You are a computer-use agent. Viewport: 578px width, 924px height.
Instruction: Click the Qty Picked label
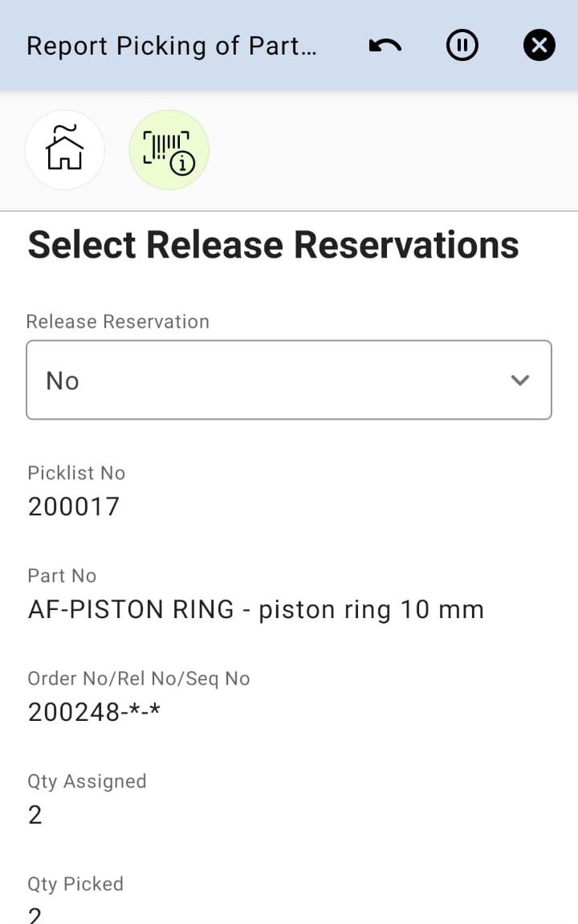coord(75,884)
